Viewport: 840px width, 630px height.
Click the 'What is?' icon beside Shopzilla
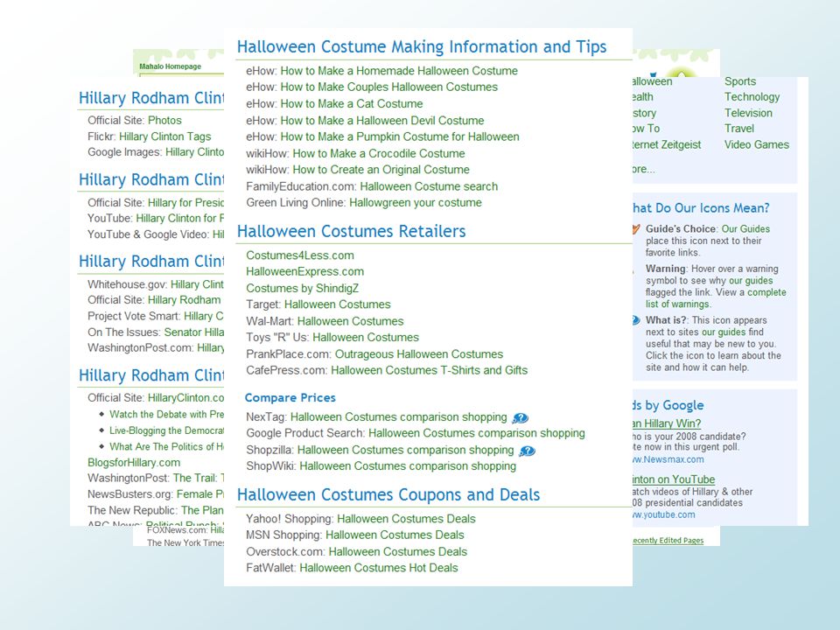527,451
